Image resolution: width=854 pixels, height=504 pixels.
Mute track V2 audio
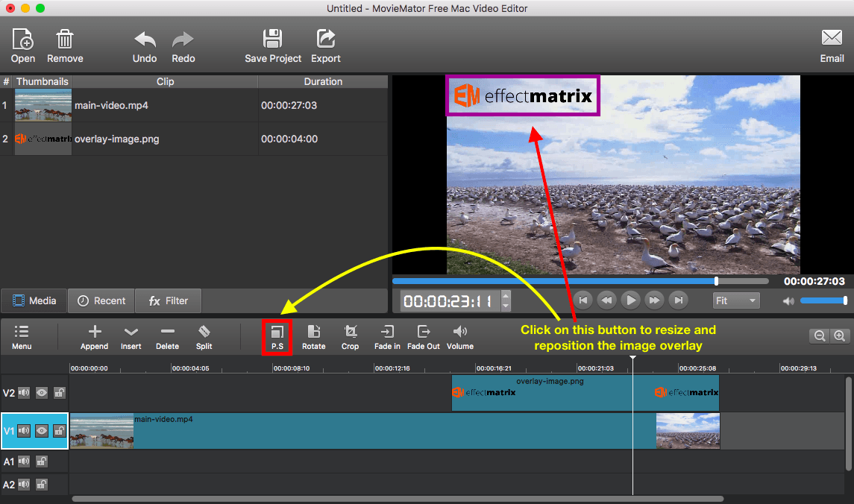click(x=24, y=392)
